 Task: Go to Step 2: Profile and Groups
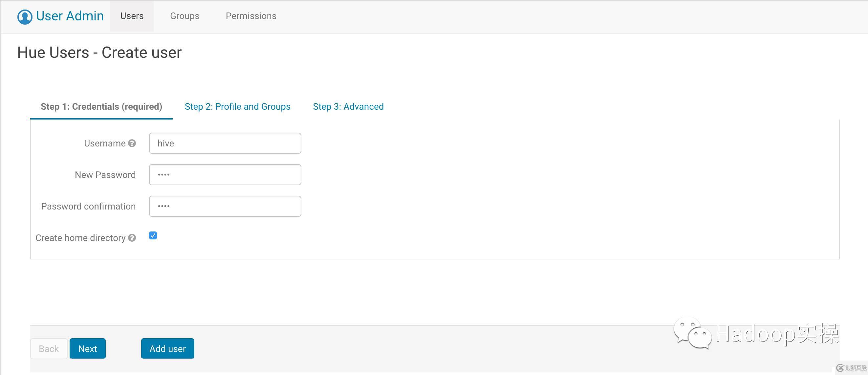(x=237, y=106)
